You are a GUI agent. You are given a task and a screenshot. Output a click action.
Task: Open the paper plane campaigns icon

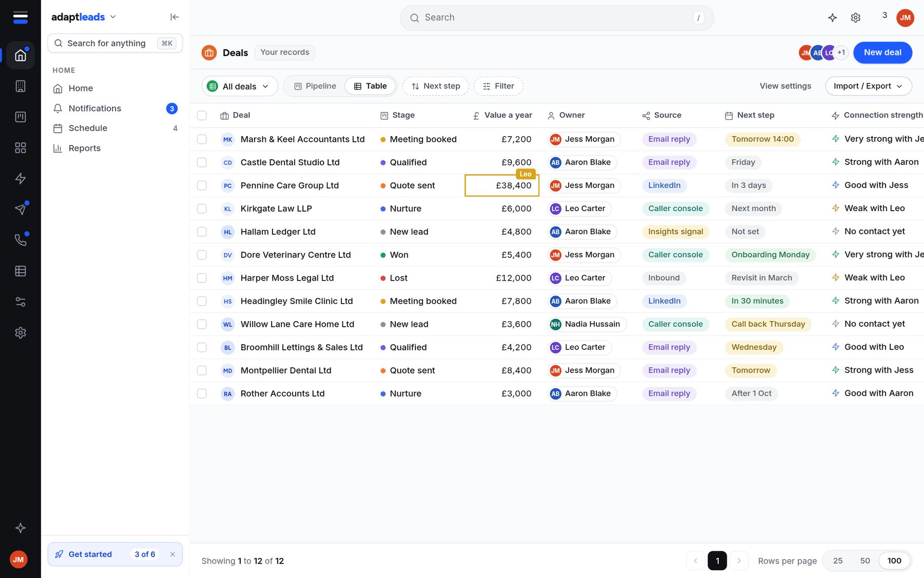click(x=21, y=209)
